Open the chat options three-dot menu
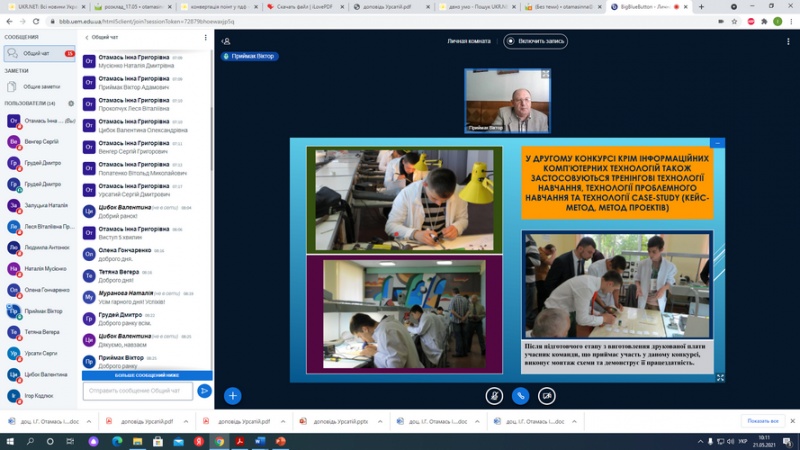 tap(206, 38)
